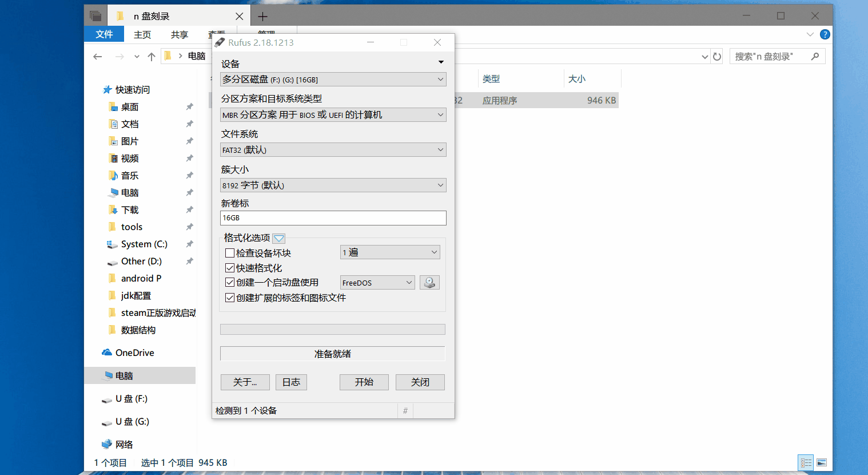
Task: Click the Explorer back arrow
Action: tap(98, 56)
